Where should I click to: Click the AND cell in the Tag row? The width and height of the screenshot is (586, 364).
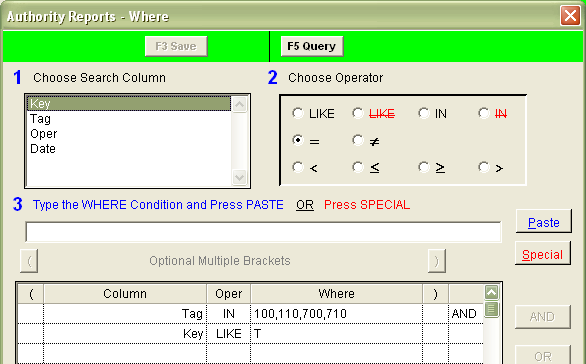[466, 314]
